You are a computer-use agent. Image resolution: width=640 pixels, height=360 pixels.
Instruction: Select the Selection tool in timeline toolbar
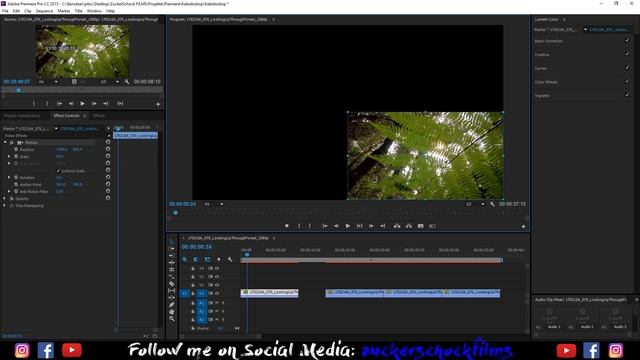tap(171, 242)
